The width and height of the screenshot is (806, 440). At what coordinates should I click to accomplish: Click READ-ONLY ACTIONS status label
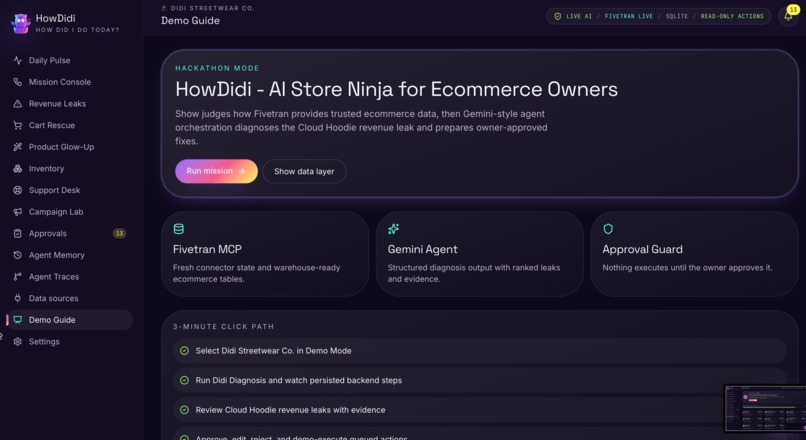[732, 16]
